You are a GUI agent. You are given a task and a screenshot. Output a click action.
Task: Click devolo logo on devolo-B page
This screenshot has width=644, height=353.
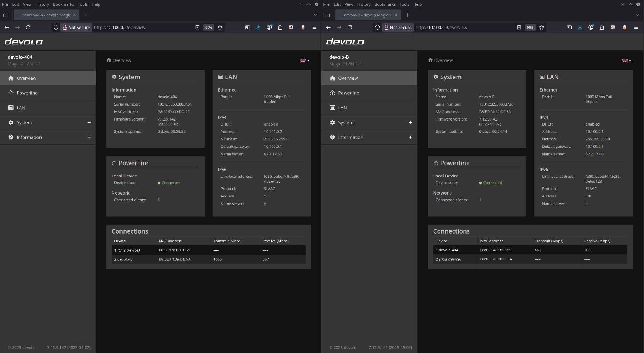(x=345, y=42)
